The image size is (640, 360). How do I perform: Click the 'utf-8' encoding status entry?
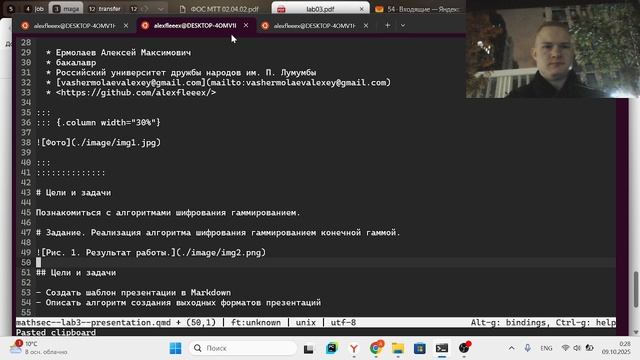click(343, 322)
